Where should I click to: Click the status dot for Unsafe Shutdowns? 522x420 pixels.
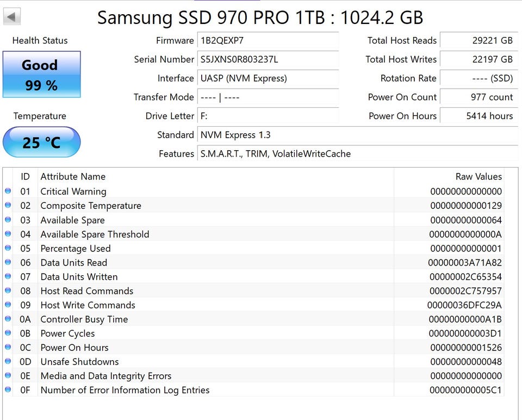[8, 361]
